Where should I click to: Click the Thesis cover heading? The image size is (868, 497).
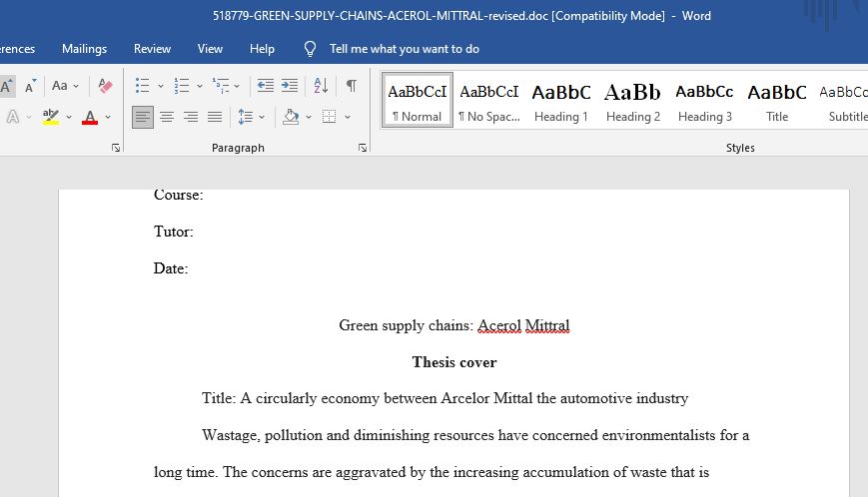(453, 362)
